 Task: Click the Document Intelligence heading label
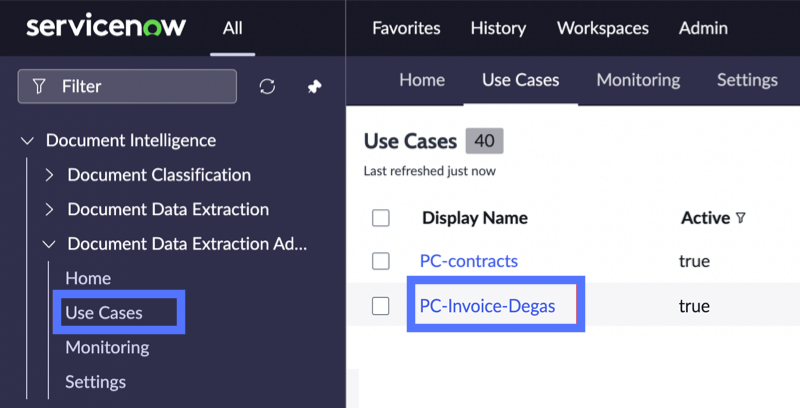131,141
